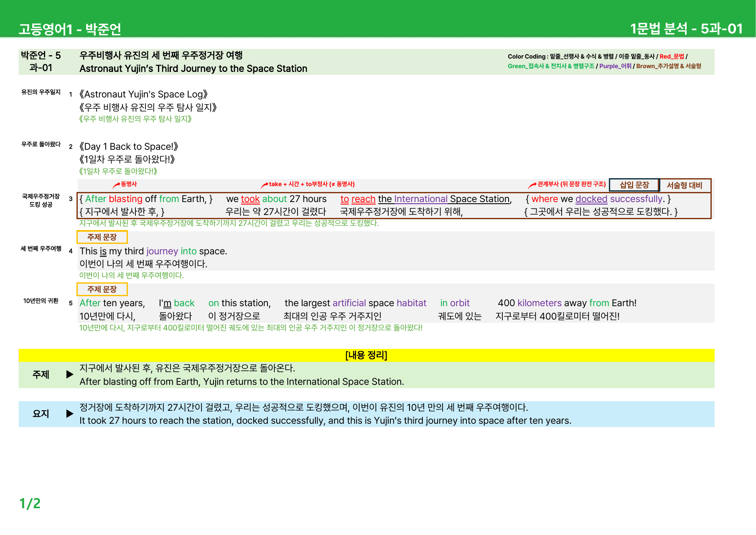Click the translation '지구로부터 400킬로미터 떨어진!'
Image resolution: width=756 pixels, height=535 pixels.
point(557,316)
